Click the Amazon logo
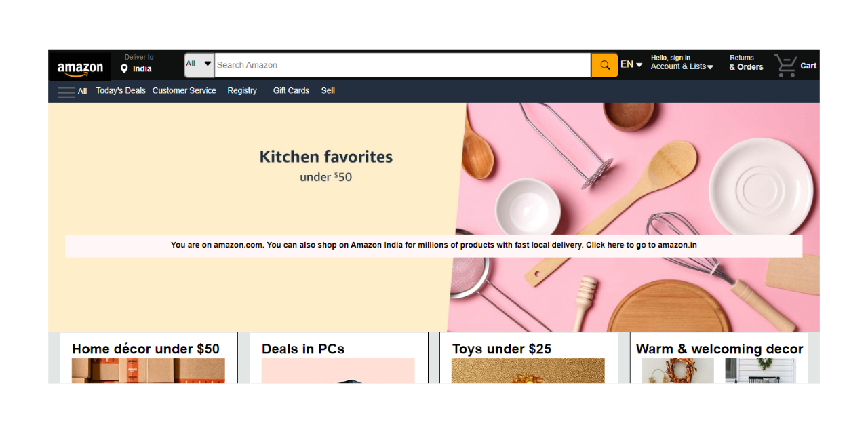Viewport: 868px width, 434px height. point(80,68)
